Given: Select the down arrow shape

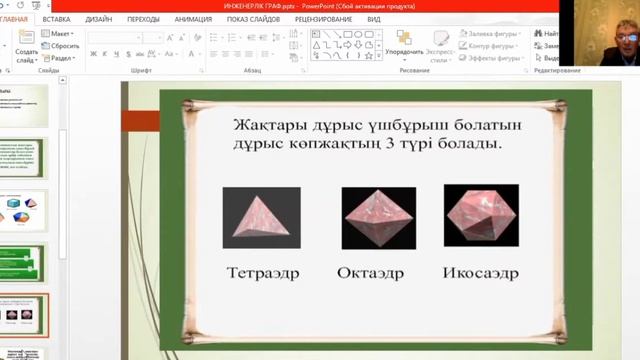Looking at the screenshot, I should point(358,45).
